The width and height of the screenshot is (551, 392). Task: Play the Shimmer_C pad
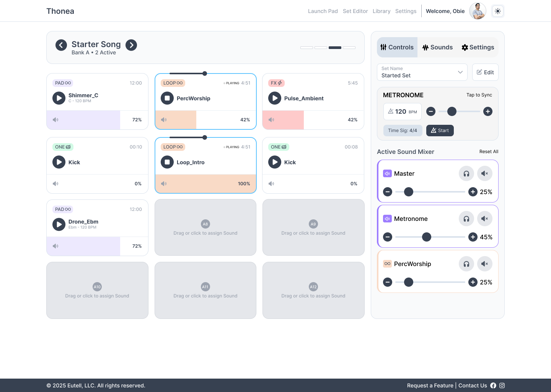pos(59,98)
